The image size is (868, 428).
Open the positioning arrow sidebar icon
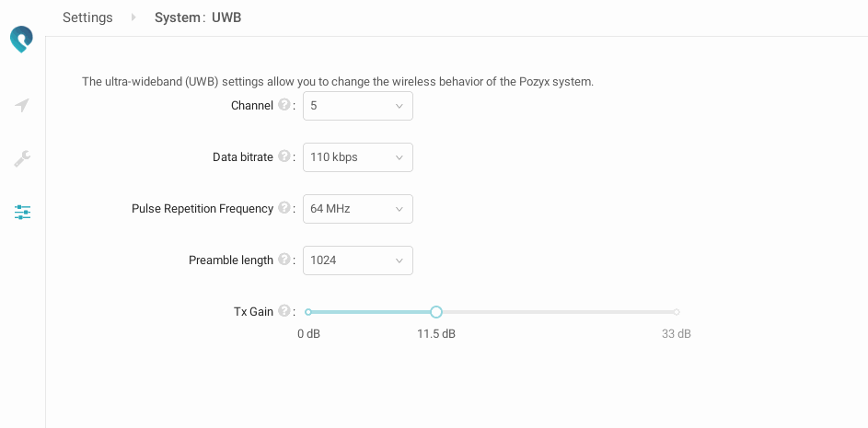click(x=22, y=106)
